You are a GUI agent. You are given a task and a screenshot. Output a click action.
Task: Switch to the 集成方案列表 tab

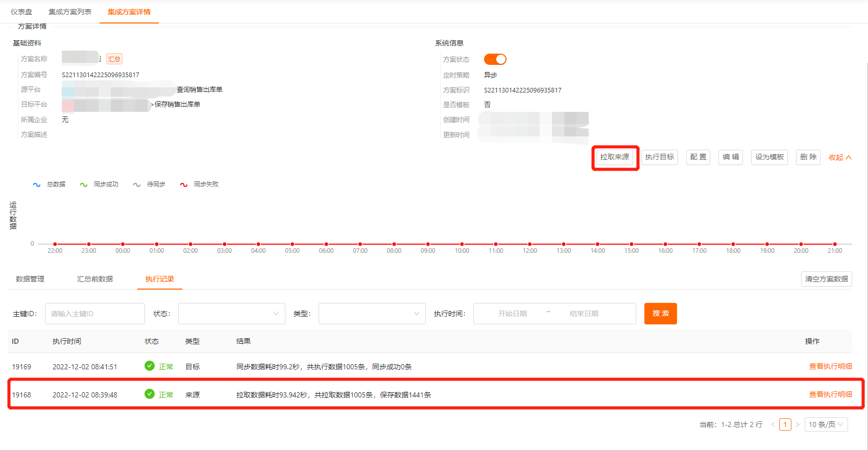(70, 12)
